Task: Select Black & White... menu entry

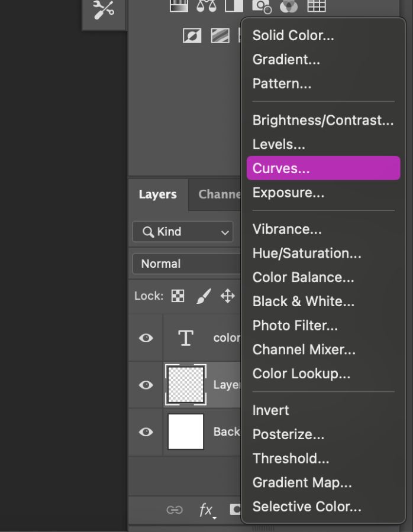Action: pyautogui.click(x=323, y=301)
